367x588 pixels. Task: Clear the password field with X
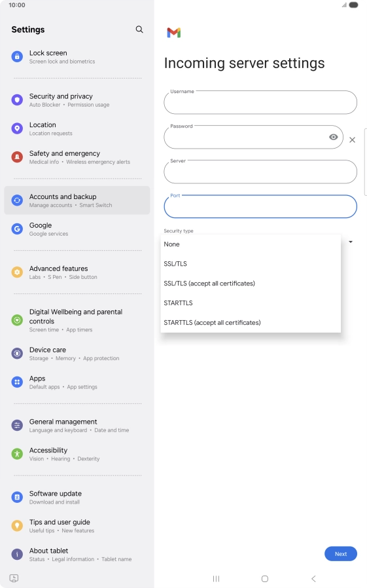[x=352, y=140]
